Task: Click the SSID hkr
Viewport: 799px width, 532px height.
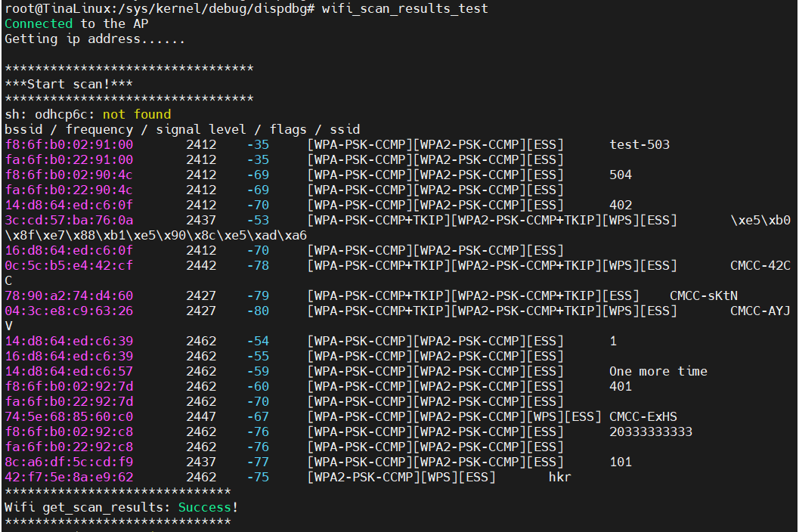Action: pos(560,477)
